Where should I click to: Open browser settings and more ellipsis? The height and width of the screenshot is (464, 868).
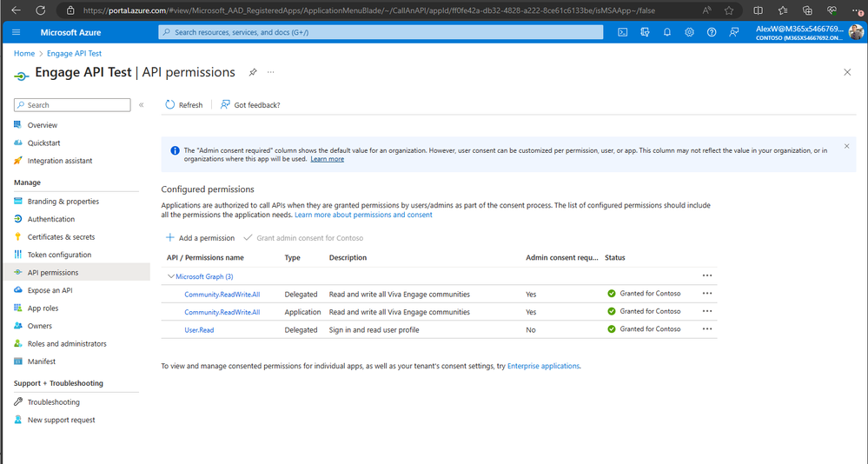858,10
